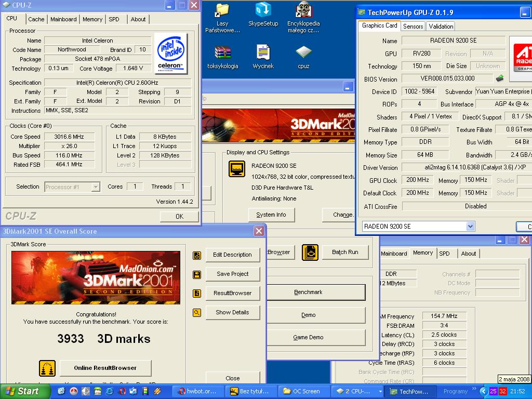Open the SkypeSetup desktop icon
The image size is (532, 399).
[263, 15]
